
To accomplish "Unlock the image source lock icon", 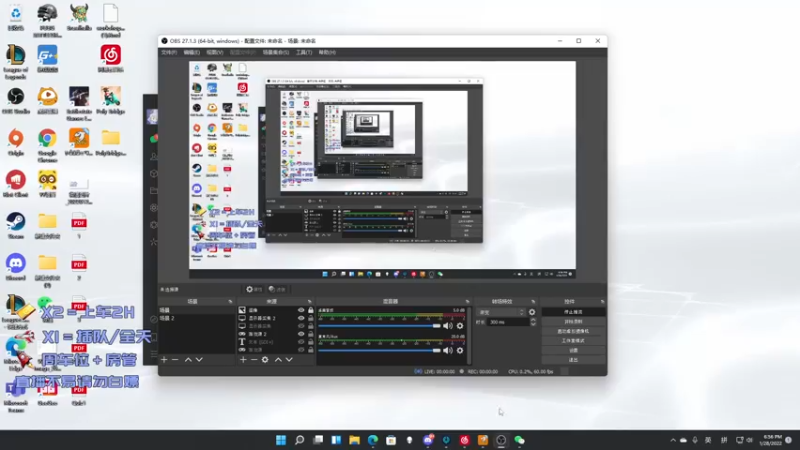I will pos(310,310).
